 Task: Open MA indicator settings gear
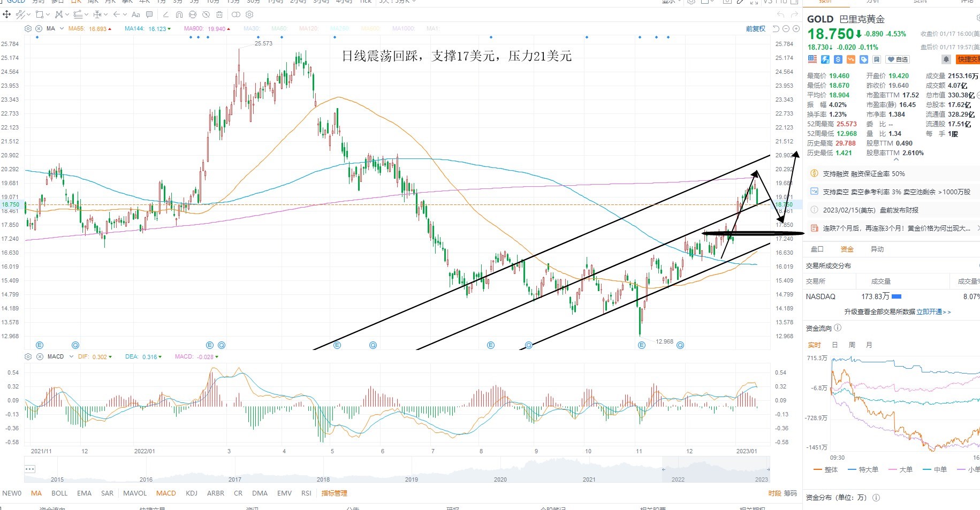click(28, 28)
